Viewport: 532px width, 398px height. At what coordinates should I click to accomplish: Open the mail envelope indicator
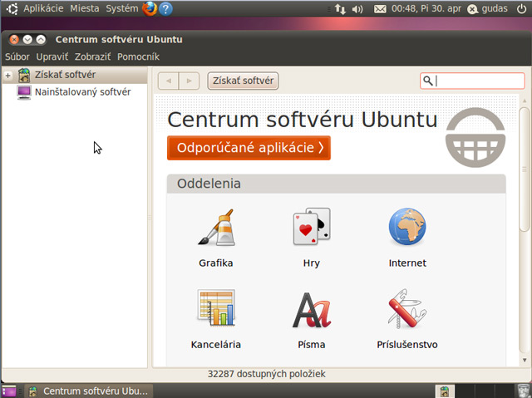click(380, 9)
